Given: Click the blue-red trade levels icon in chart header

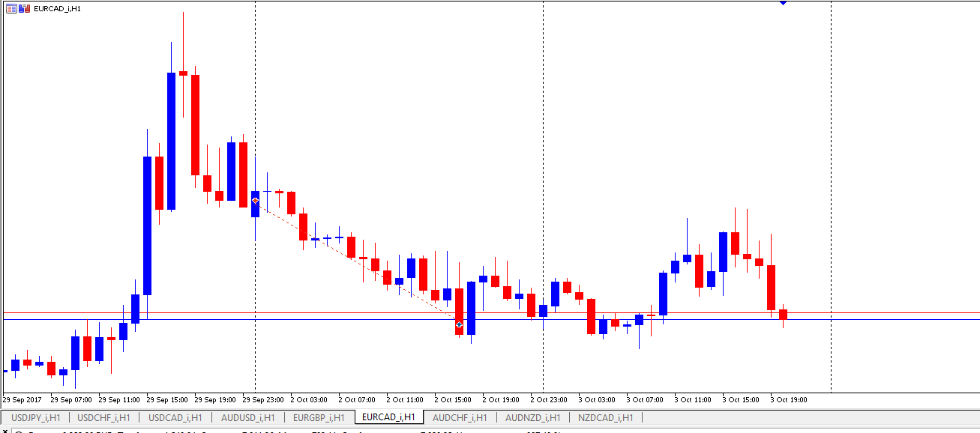Looking at the screenshot, I should 23,8.
